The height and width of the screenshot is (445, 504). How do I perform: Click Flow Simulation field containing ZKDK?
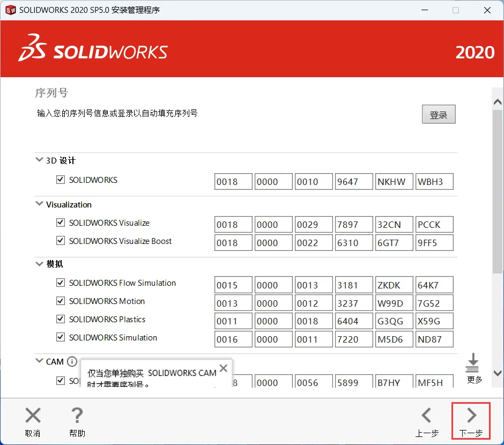point(394,285)
